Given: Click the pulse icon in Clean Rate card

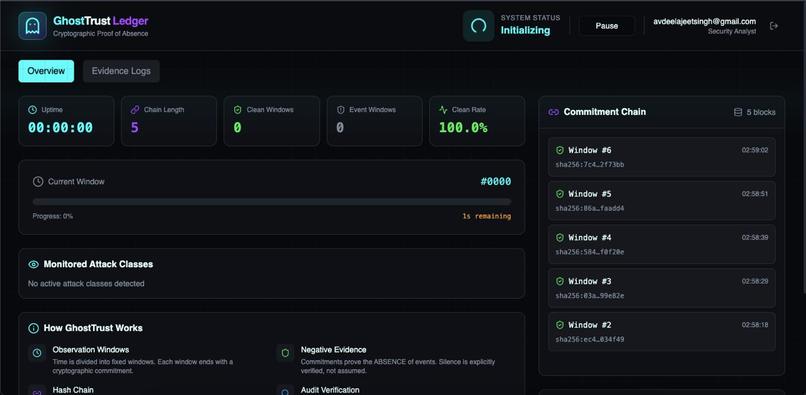Looking at the screenshot, I should click(443, 110).
